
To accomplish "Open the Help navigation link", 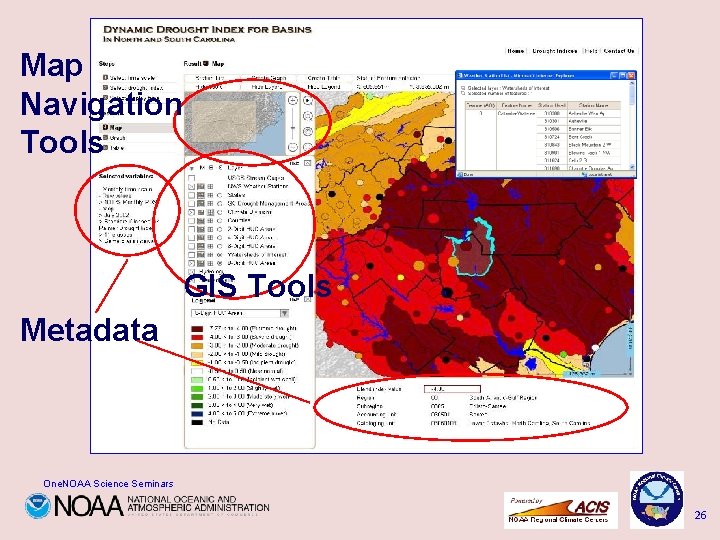I will tap(591, 51).
